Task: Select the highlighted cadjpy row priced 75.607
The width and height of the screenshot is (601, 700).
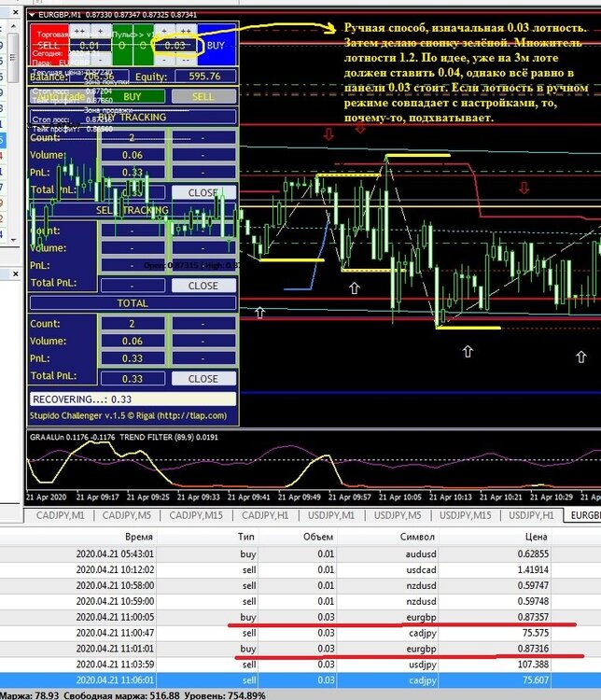Action: click(x=300, y=679)
